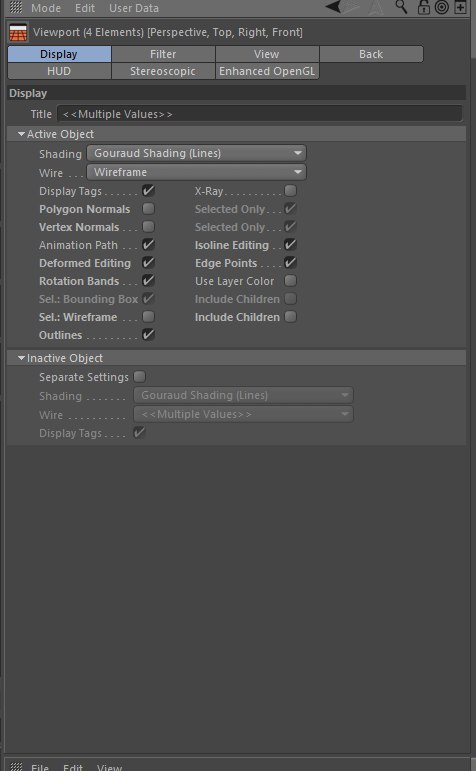Image resolution: width=476 pixels, height=771 pixels.
Task: Switch to the Filter tab
Action: 163,54
